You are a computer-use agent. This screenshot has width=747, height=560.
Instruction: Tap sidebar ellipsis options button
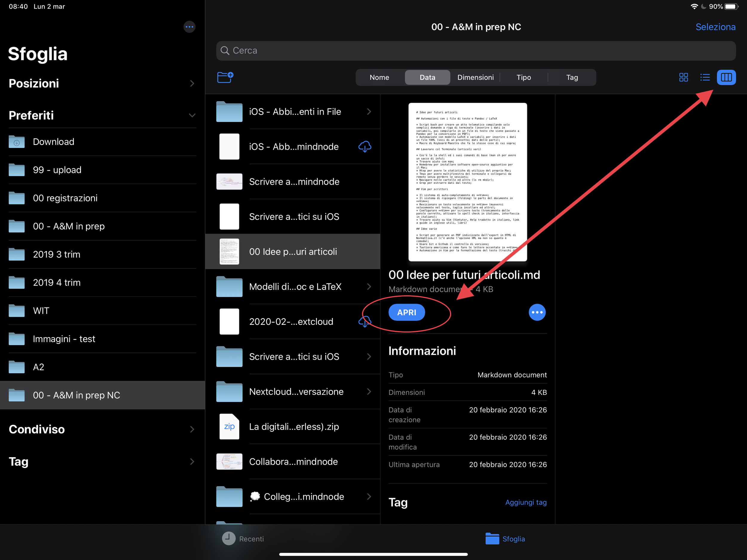189,27
